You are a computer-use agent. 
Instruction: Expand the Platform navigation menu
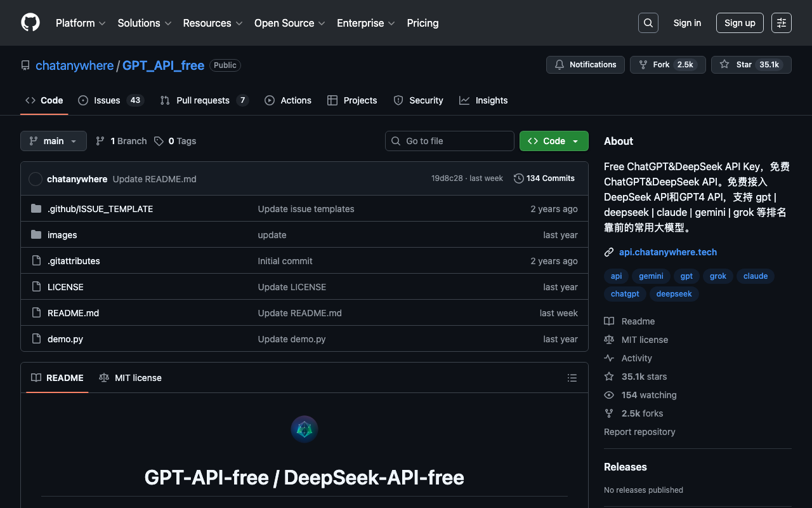point(81,23)
